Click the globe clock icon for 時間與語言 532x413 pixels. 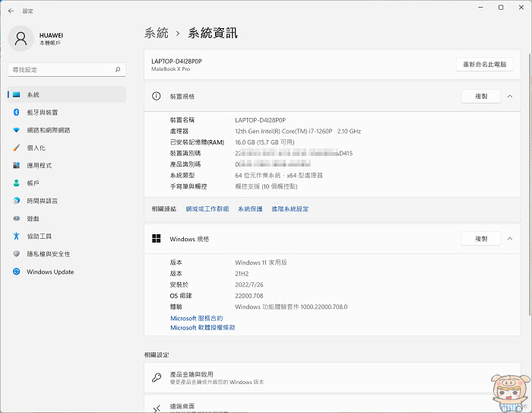tap(16, 201)
